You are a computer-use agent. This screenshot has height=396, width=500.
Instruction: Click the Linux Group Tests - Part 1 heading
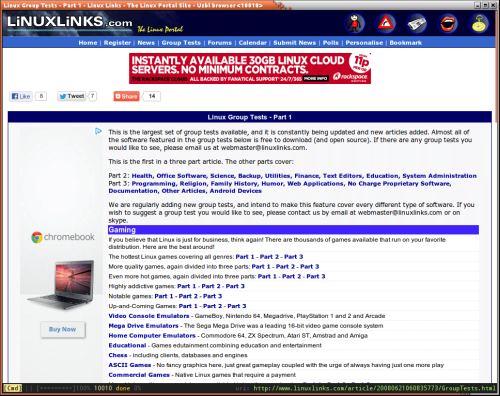[250, 117]
